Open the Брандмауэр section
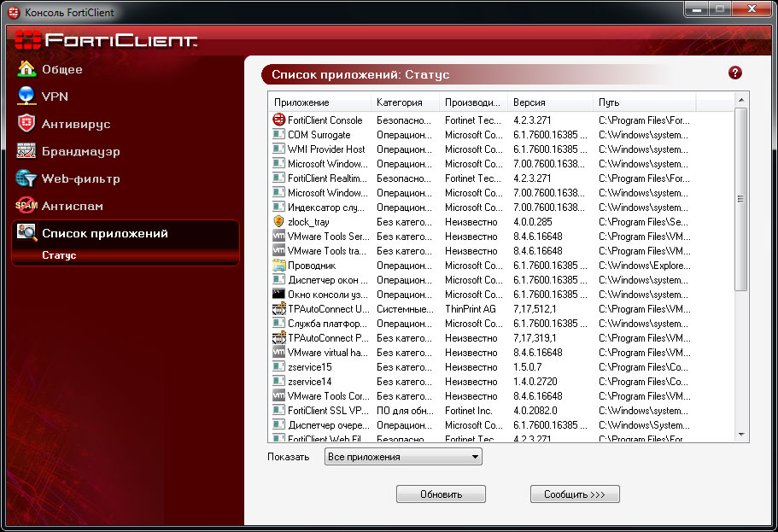The width and height of the screenshot is (778, 532). pyautogui.click(x=80, y=151)
